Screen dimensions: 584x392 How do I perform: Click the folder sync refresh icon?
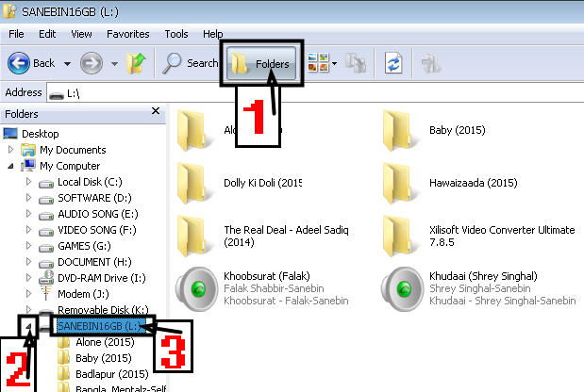(393, 63)
